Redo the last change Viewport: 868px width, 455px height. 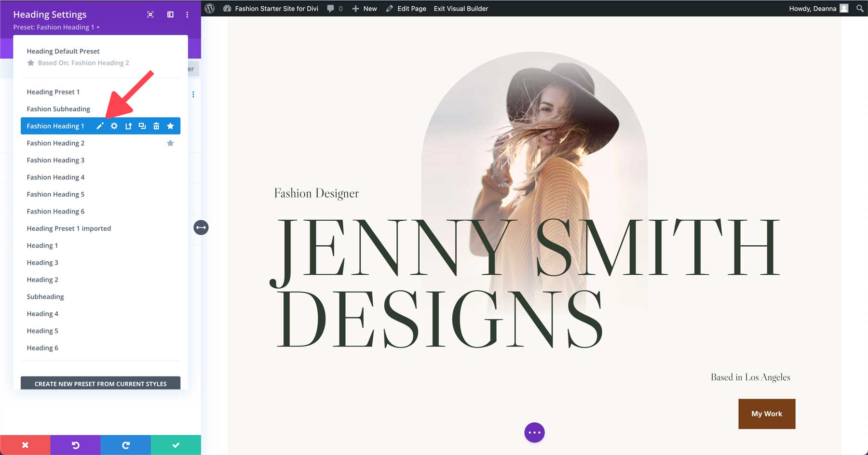coord(126,444)
